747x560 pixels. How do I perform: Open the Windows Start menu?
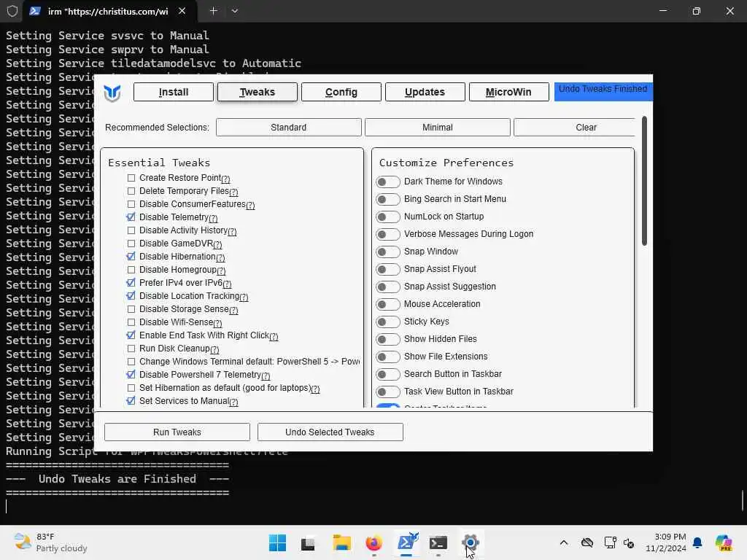pyautogui.click(x=277, y=542)
